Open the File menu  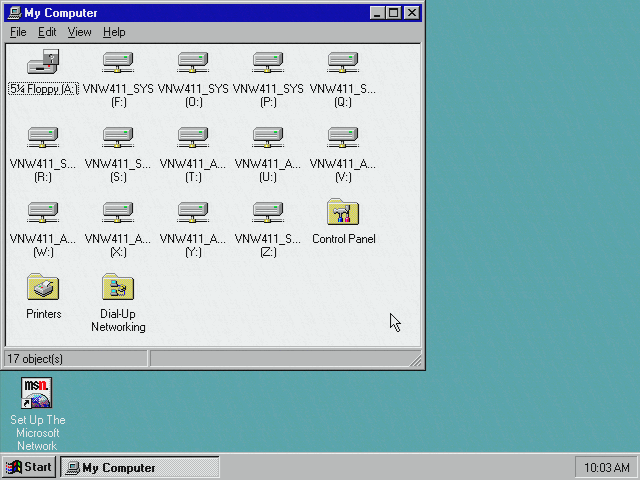pos(18,32)
